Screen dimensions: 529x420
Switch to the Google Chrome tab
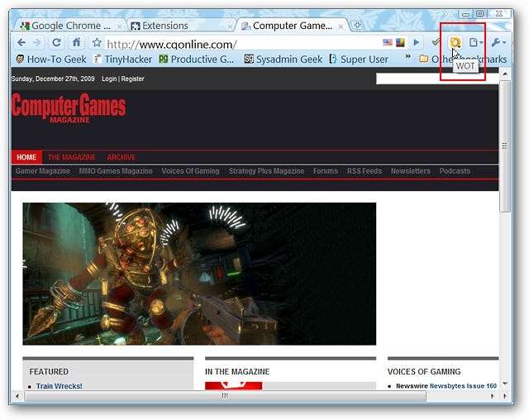click(x=69, y=26)
